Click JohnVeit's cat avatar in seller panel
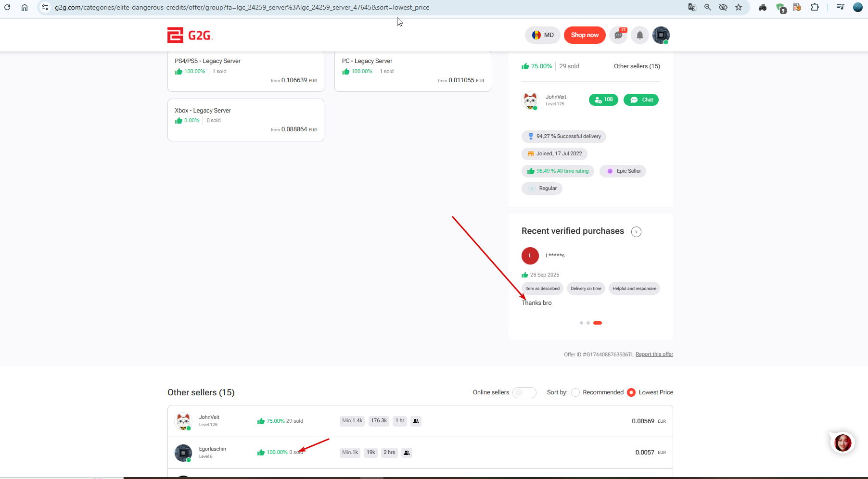 pos(530,100)
